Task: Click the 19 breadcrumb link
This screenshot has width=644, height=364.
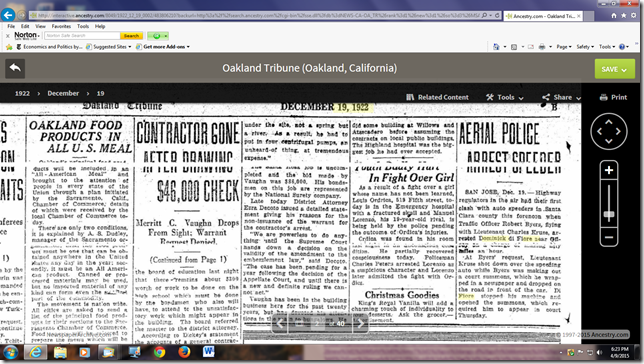Action: pyautogui.click(x=101, y=93)
